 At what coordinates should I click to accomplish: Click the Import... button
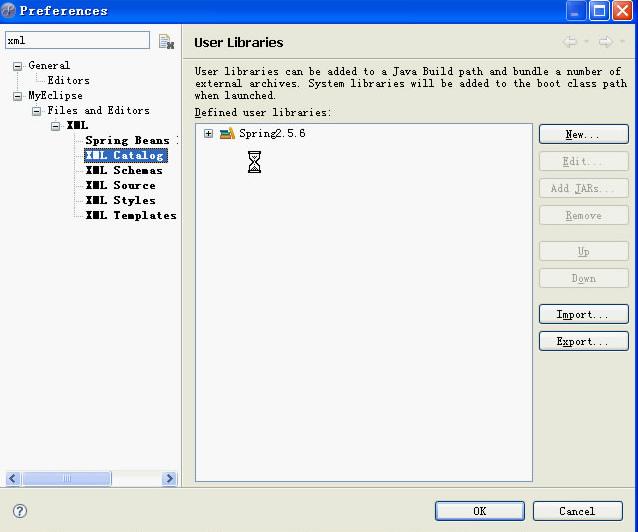(583, 314)
